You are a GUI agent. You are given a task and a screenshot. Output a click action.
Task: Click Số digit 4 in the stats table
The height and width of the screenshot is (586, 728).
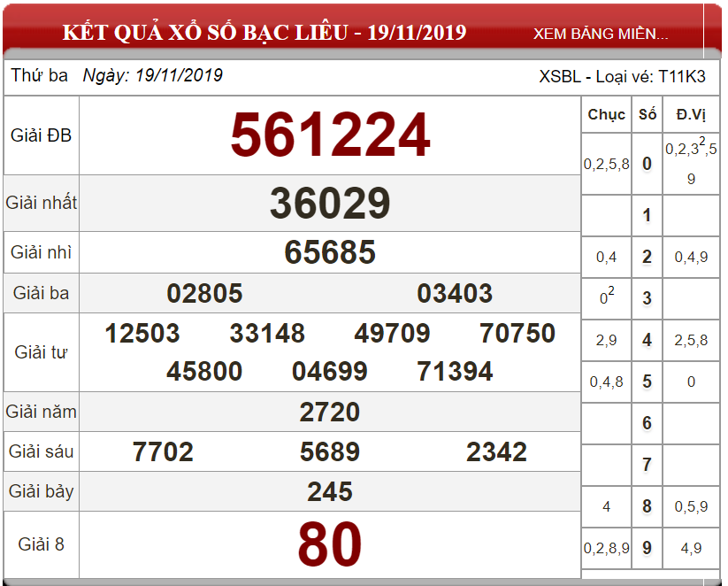648,340
